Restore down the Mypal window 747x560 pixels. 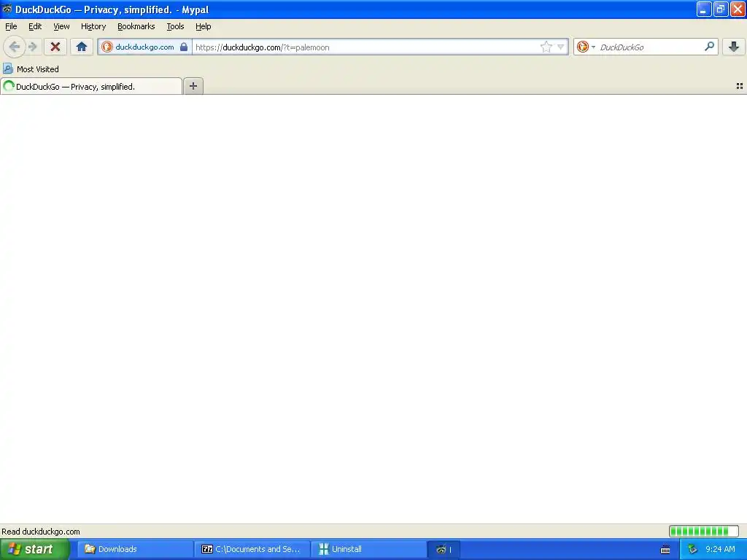click(x=721, y=9)
